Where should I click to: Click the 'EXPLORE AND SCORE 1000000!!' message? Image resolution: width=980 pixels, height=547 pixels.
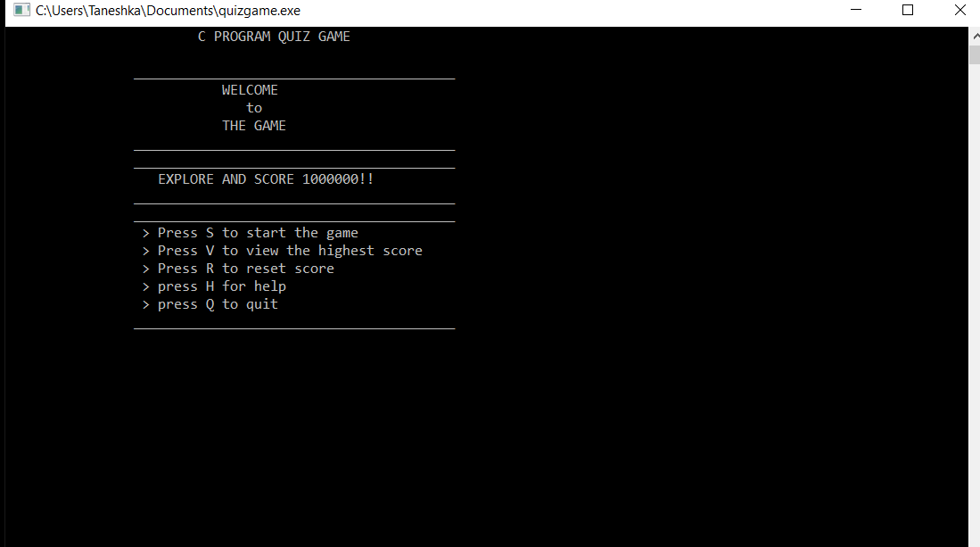265,178
